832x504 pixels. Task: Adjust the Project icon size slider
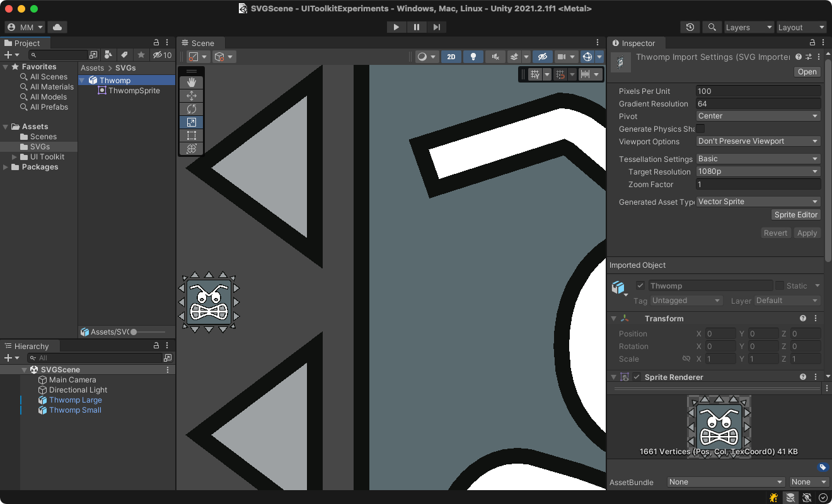point(148,332)
